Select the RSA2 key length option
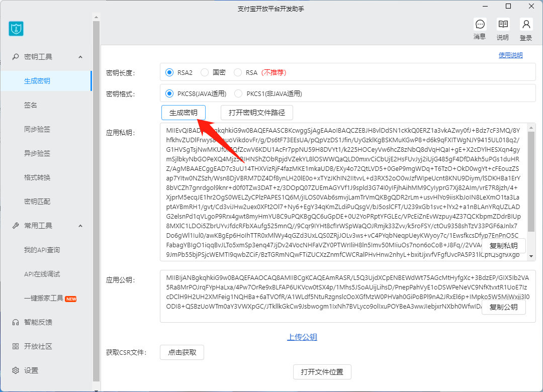Screen dimensions: 543x392 (169, 72)
